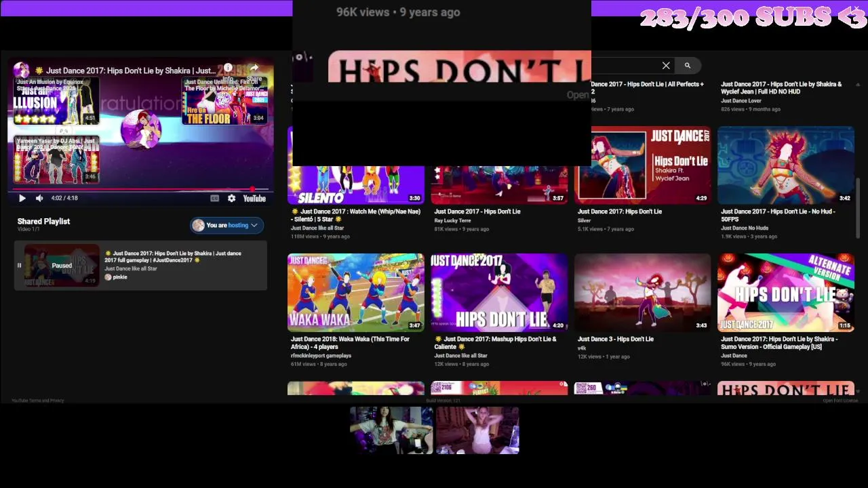
Task: Open YouTube Terms and Privacy link
Action: [x=37, y=401]
